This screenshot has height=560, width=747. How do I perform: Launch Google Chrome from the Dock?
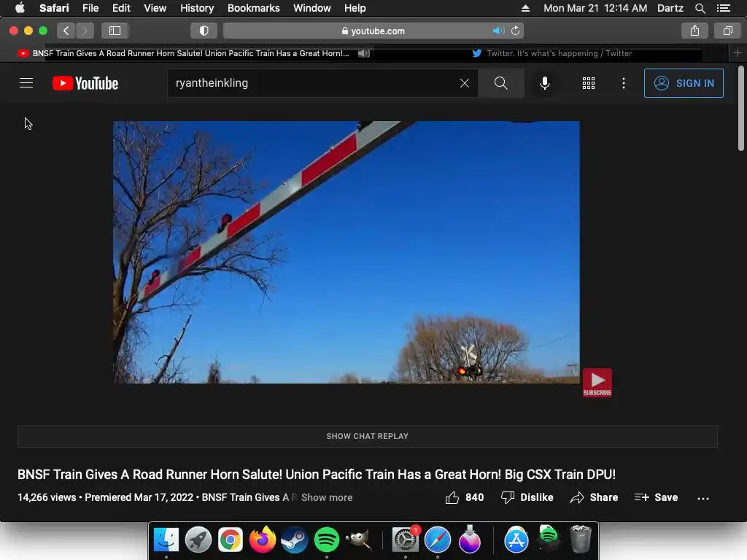[230, 540]
